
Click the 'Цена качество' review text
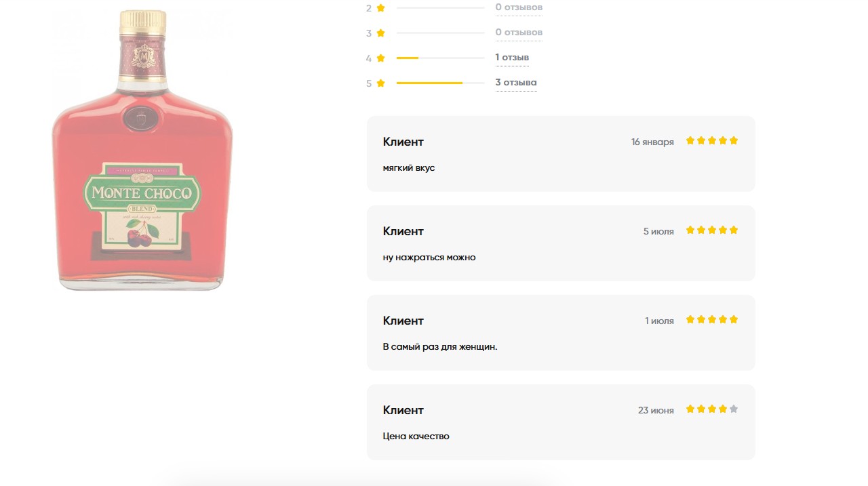click(416, 437)
